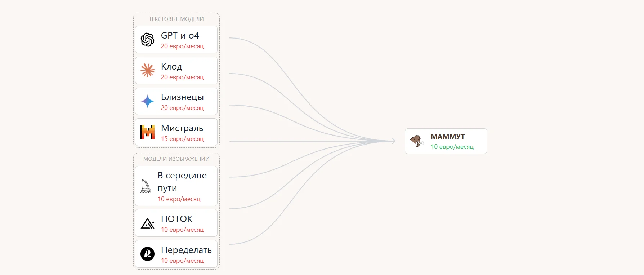The image size is (644, 275).
Task: Select the Переделать card title
Action: click(x=186, y=250)
